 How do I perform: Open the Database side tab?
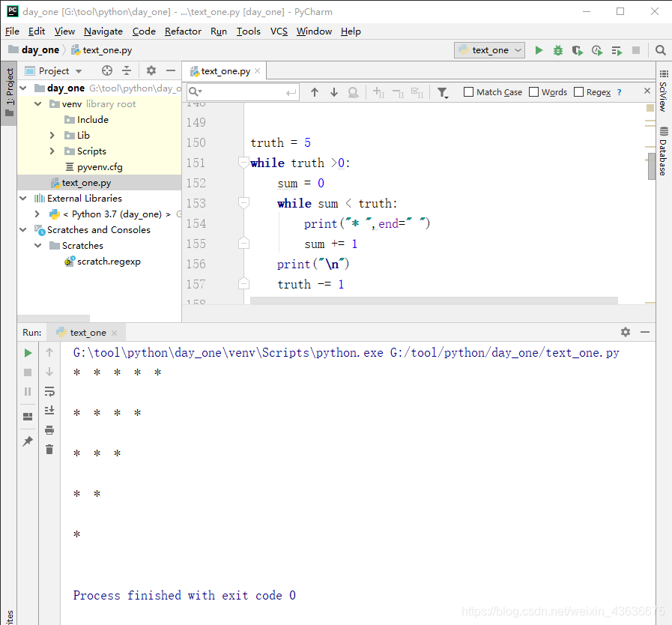pyautogui.click(x=664, y=151)
